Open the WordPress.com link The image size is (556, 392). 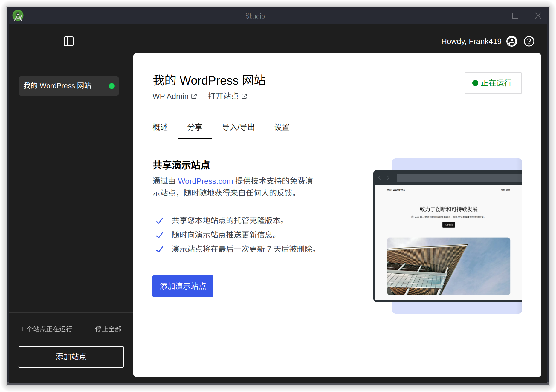point(205,181)
